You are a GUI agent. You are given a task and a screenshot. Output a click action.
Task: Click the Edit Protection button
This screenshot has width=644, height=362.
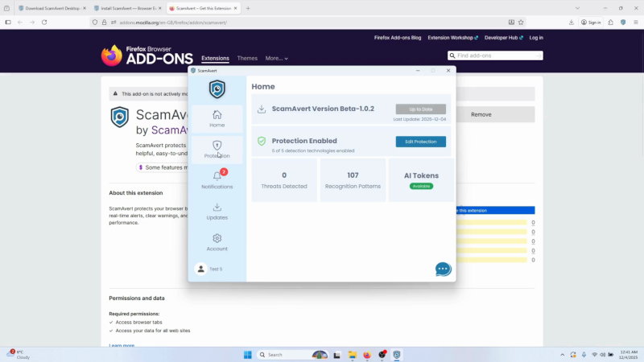tap(420, 142)
